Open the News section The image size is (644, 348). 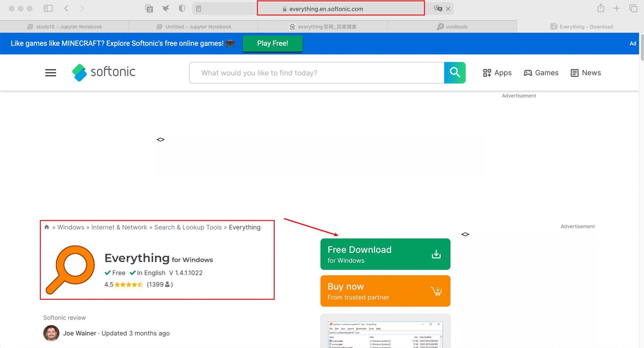(x=586, y=73)
